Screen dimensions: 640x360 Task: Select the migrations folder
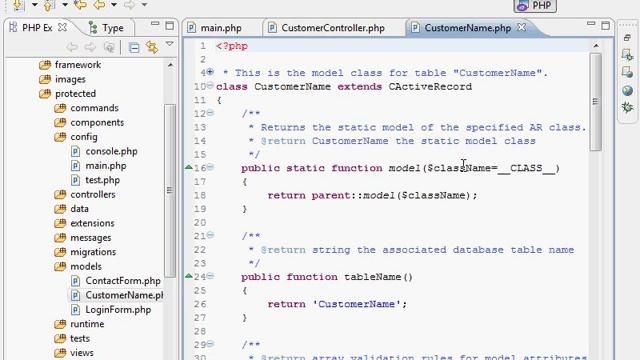(93, 252)
